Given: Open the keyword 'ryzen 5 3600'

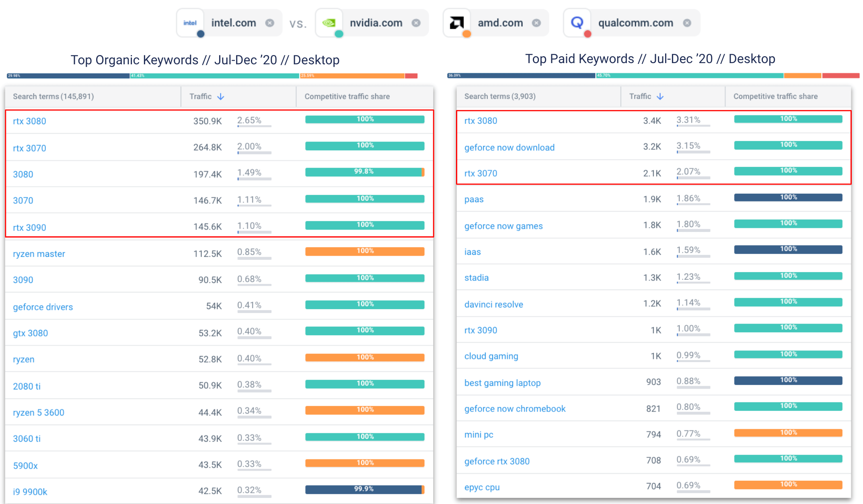Looking at the screenshot, I should tap(39, 412).
